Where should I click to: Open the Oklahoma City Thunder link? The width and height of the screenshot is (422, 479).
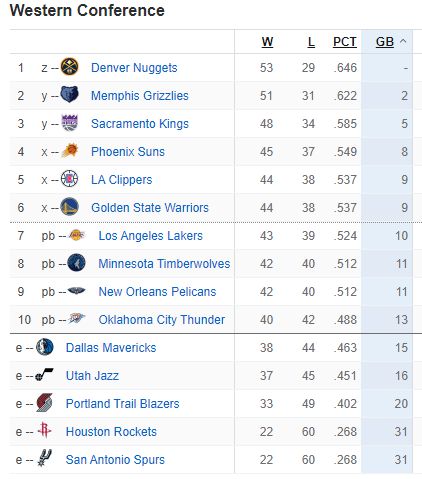click(x=162, y=320)
